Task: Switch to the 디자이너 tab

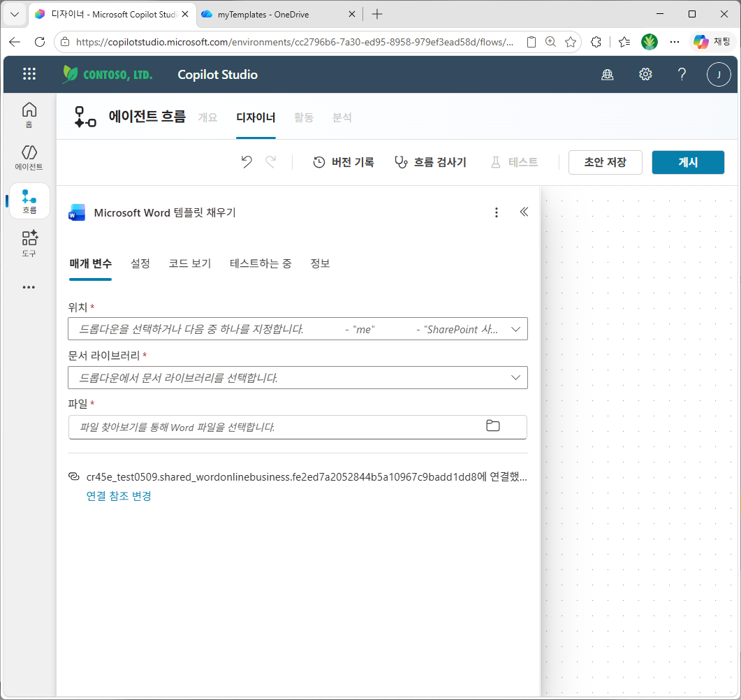Action: [256, 117]
